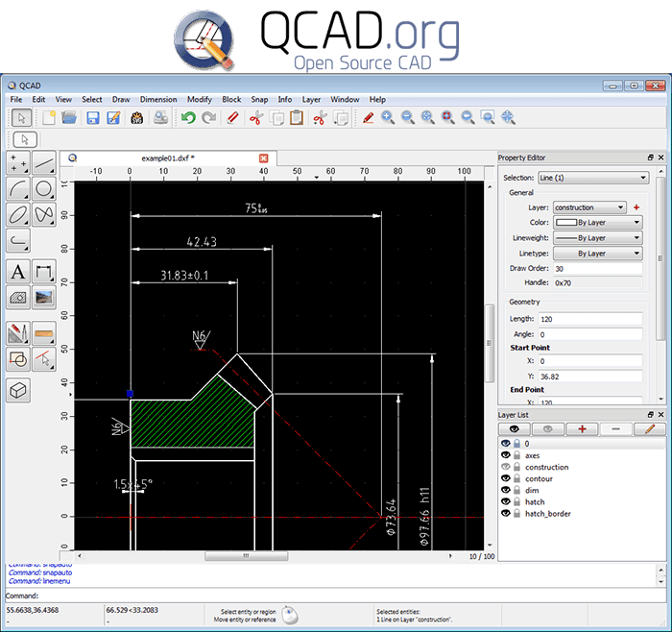Hide layer 0 using its eye icon
672x632 pixels.
click(x=506, y=444)
